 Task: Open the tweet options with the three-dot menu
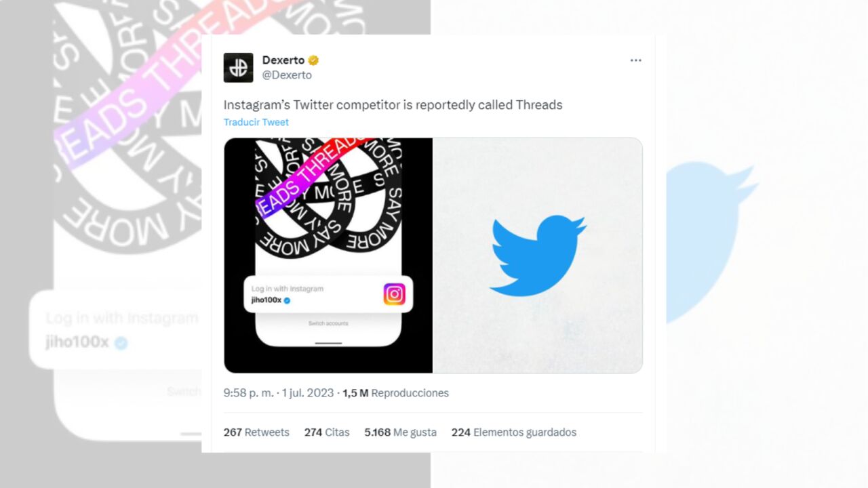point(635,60)
